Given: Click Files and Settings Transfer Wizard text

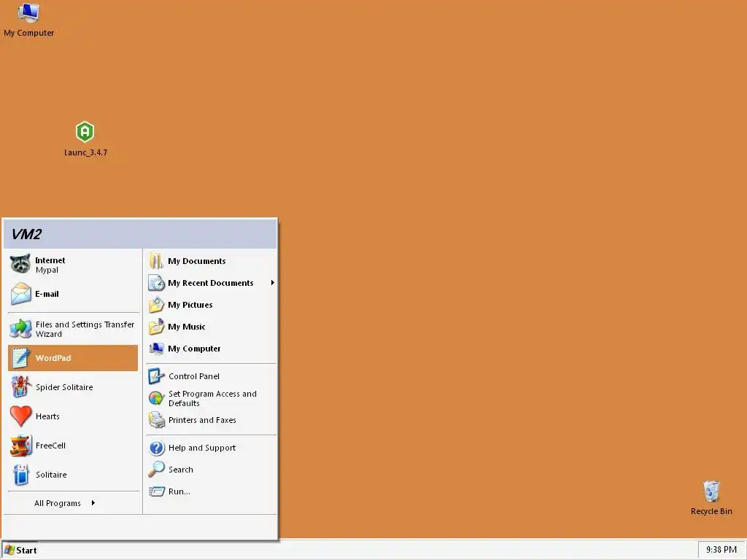Looking at the screenshot, I should tap(85, 329).
